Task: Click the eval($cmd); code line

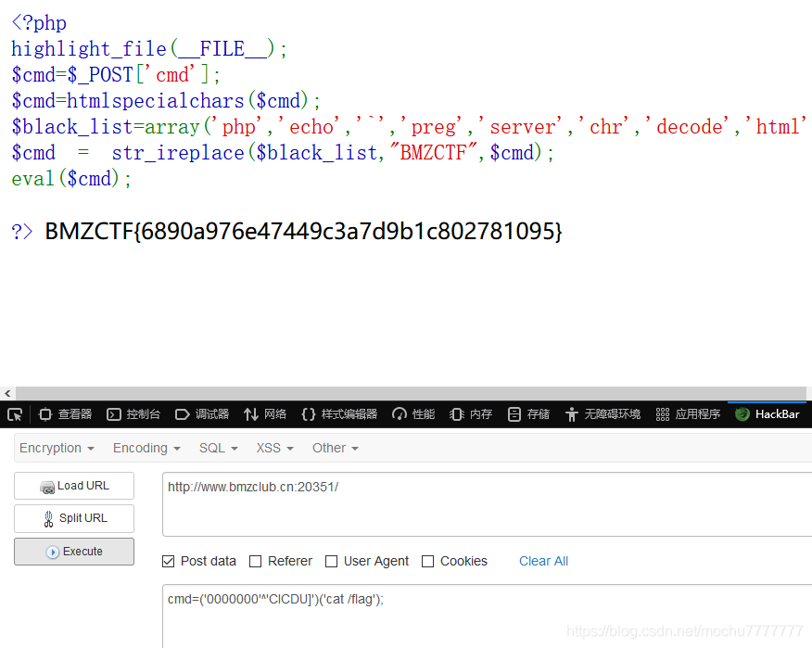Action: (x=71, y=179)
